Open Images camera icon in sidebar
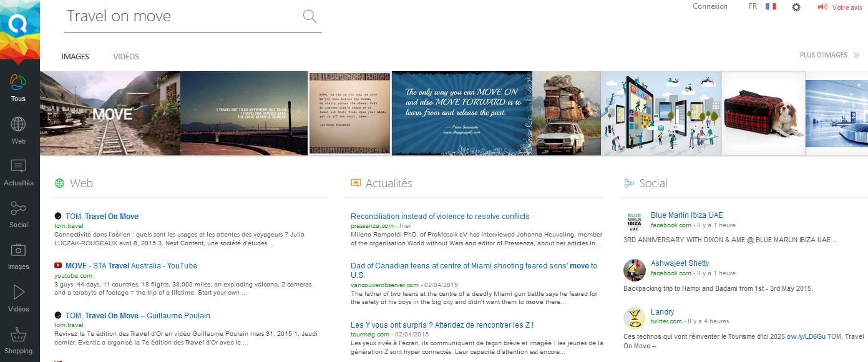868x362 pixels. point(19,250)
